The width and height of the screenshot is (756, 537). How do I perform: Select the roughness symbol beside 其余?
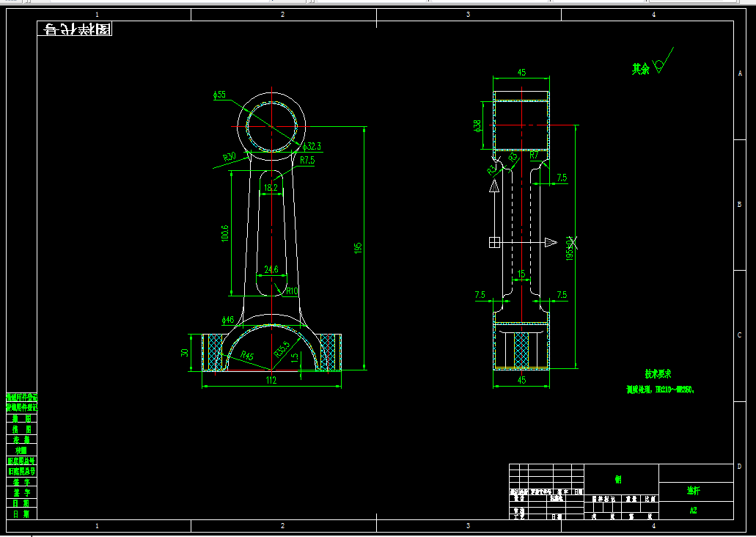662,61
